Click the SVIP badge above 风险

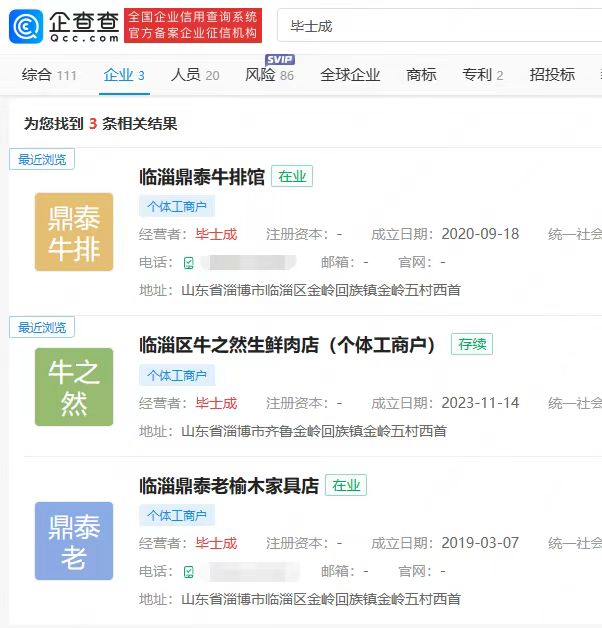(280, 60)
